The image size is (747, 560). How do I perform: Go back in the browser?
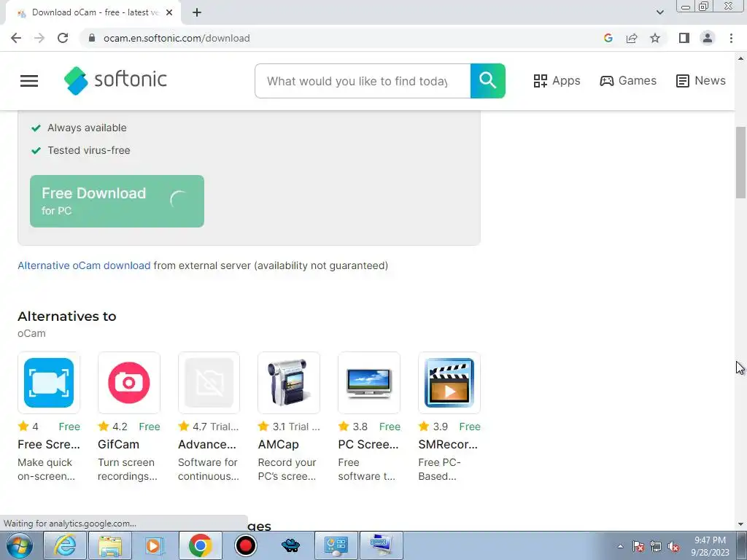click(16, 38)
